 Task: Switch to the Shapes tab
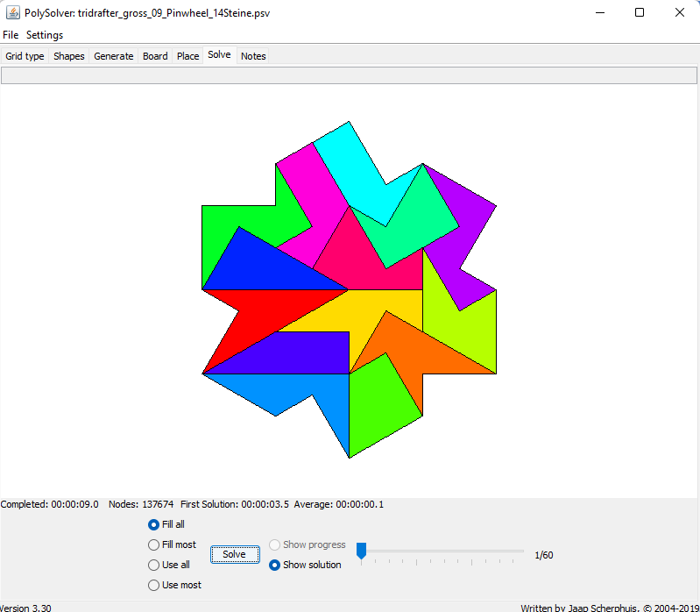(x=68, y=56)
